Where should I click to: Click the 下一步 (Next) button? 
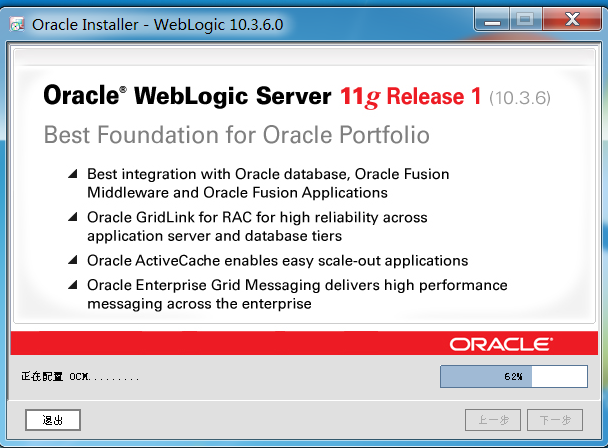tap(555, 420)
